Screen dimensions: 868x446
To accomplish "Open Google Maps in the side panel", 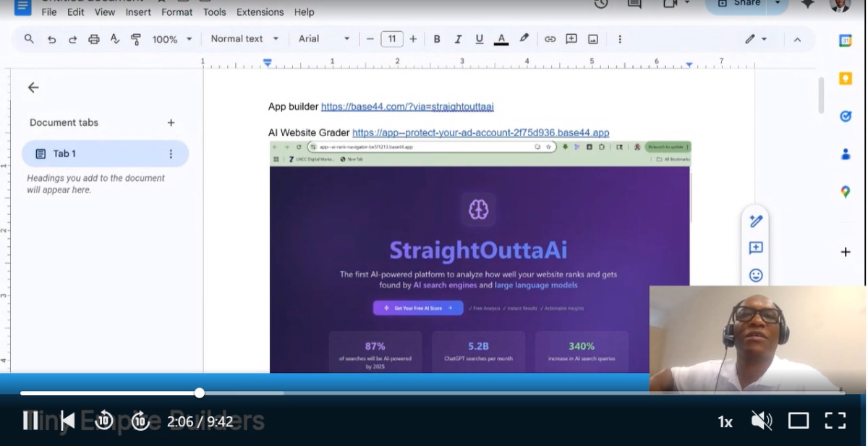I will point(845,192).
